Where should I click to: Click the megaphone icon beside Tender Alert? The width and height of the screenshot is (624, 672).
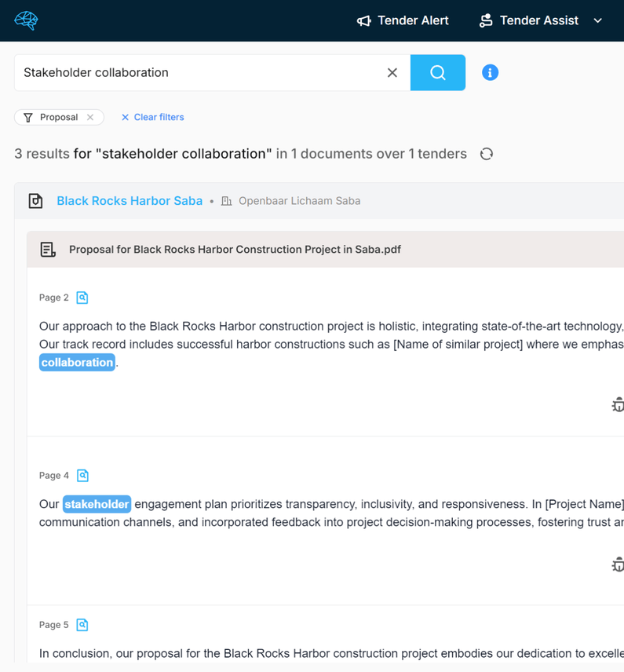click(x=363, y=21)
